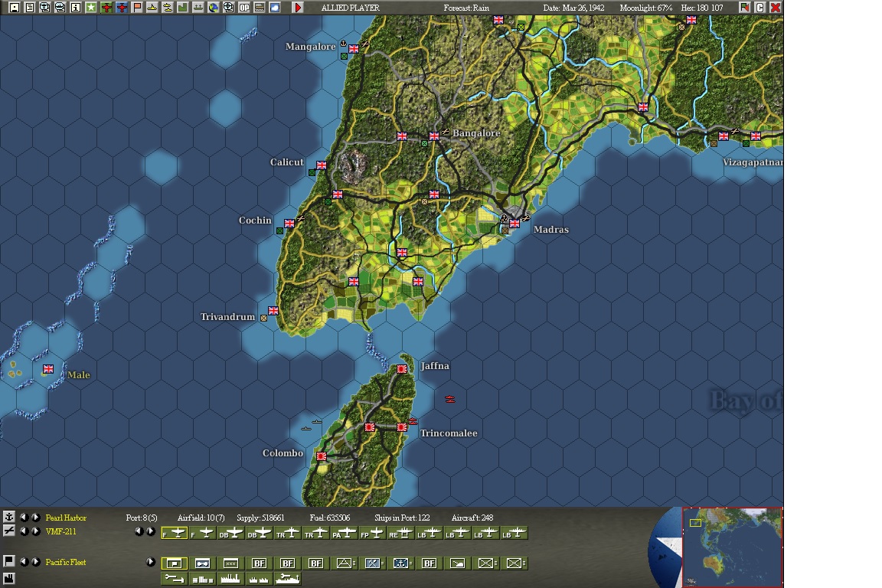882x588 pixels.
Task: Click the crosshair target toolbar icon
Action: click(228, 8)
